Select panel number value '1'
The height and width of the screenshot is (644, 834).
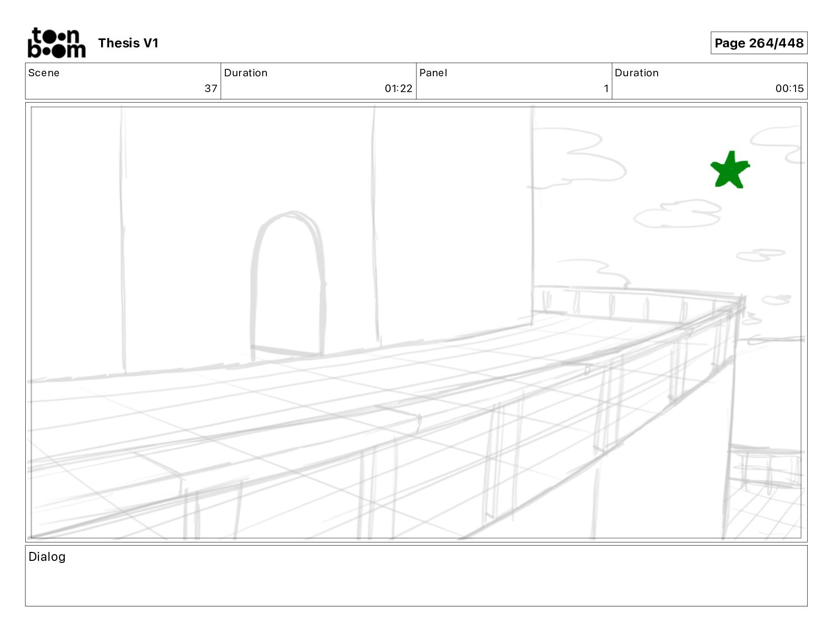pos(606,88)
